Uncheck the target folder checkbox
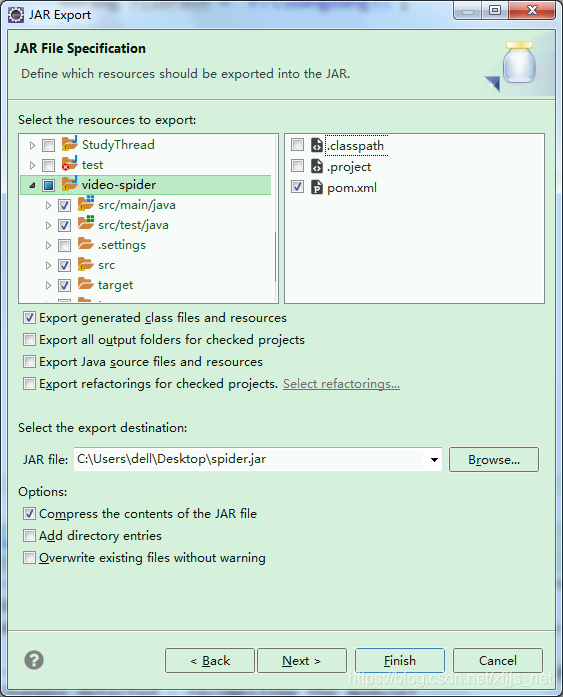Viewport: 563px width, 697px height. pyautogui.click(x=64, y=285)
